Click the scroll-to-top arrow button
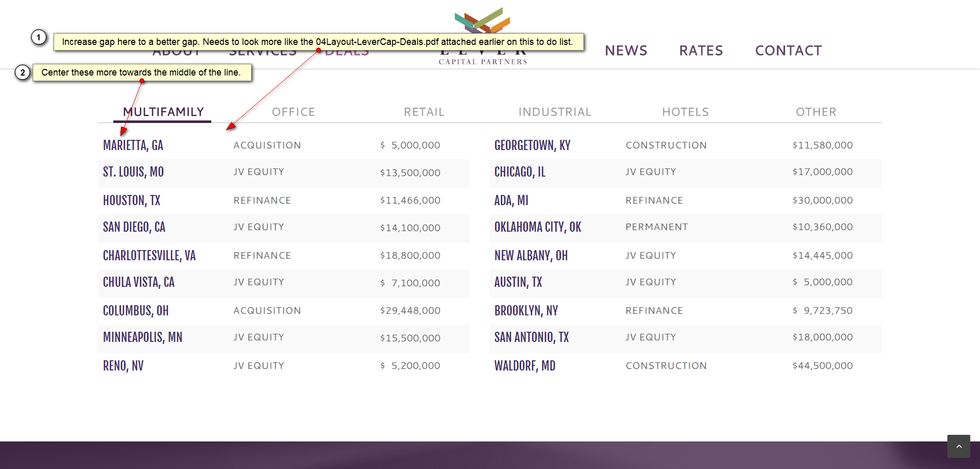This screenshot has width=980, height=469. [x=959, y=446]
